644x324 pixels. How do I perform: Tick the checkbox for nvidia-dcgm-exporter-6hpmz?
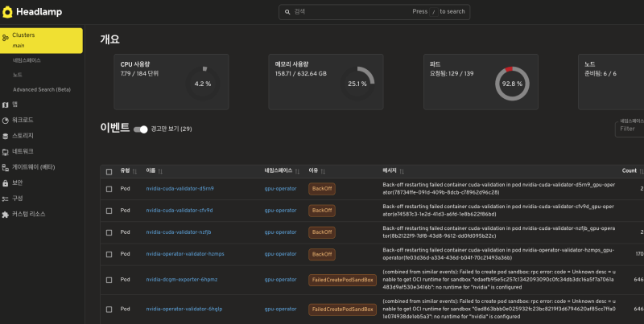[x=109, y=279]
